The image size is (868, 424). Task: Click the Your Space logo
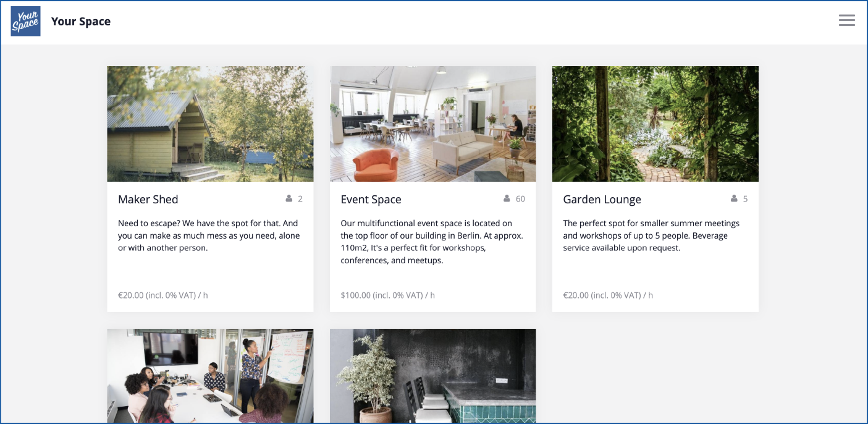point(25,21)
